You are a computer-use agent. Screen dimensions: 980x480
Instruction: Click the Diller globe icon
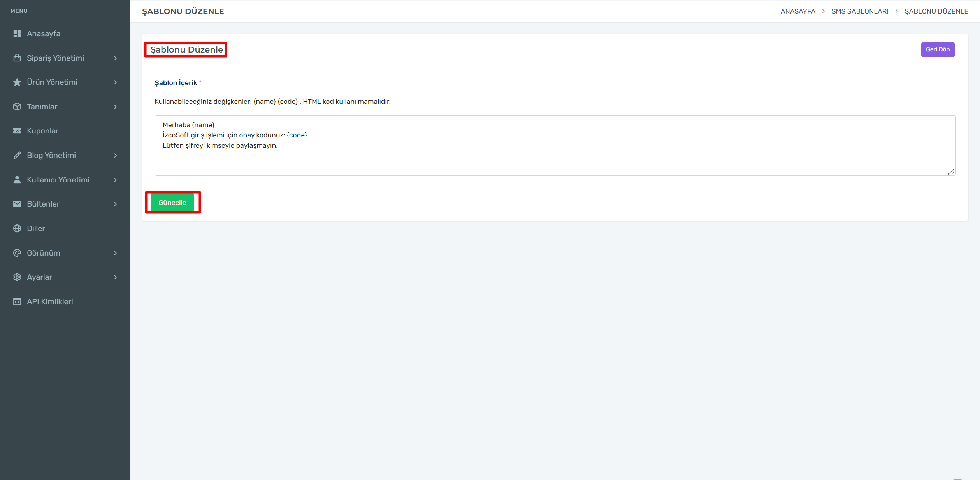[17, 228]
